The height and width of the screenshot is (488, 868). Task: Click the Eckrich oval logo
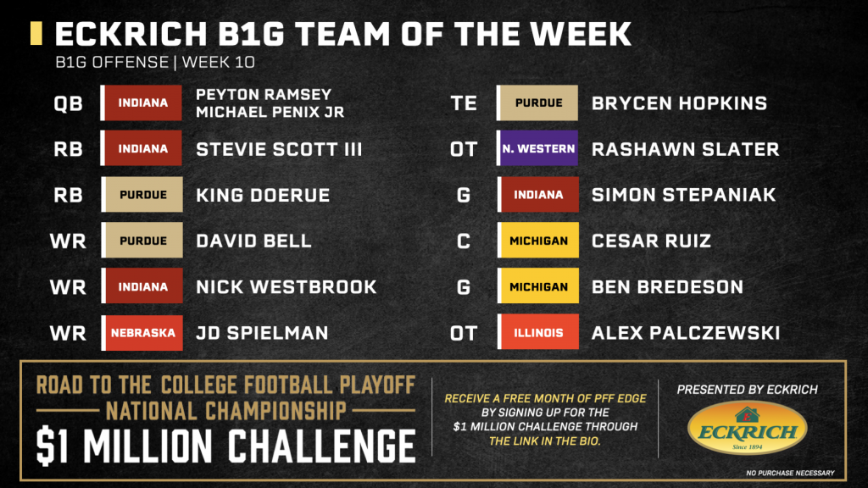(x=748, y=428)
